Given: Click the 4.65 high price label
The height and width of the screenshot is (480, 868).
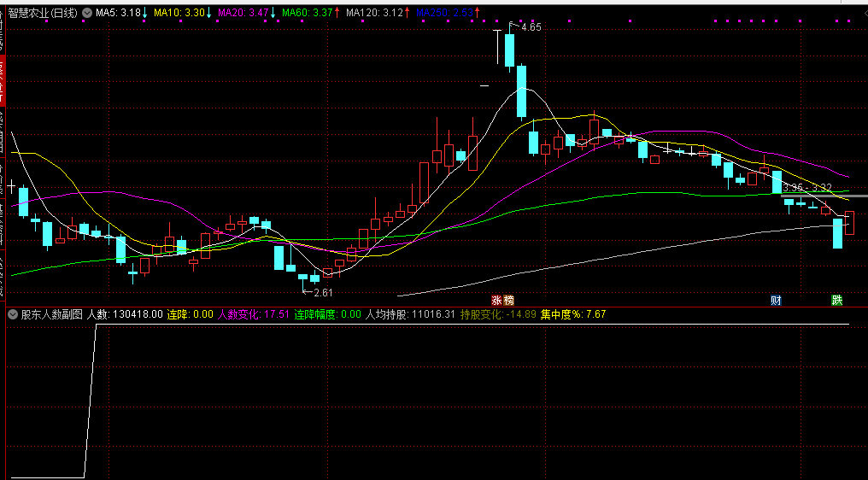Looking at the screenshot, I should pos(531,27).
